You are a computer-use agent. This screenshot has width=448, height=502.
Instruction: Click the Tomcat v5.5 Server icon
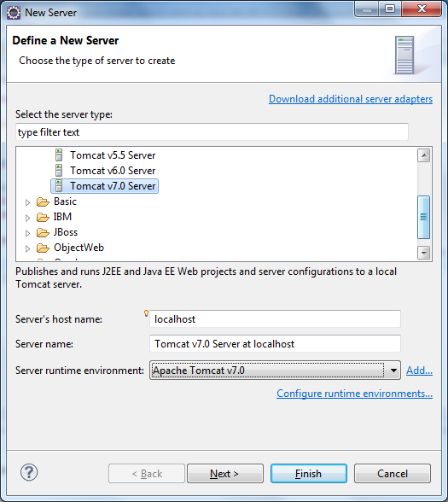59,155
